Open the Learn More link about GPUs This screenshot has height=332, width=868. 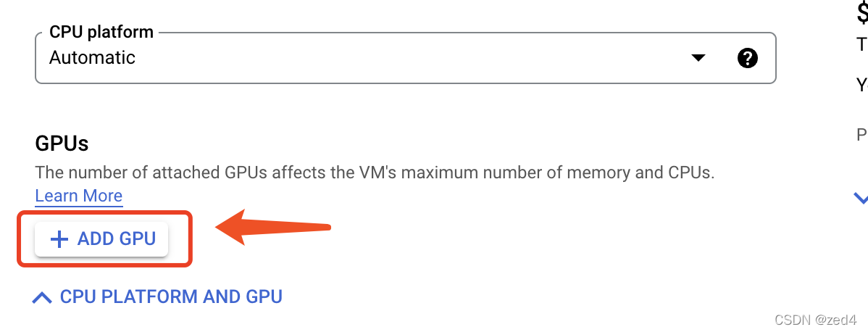78,196
